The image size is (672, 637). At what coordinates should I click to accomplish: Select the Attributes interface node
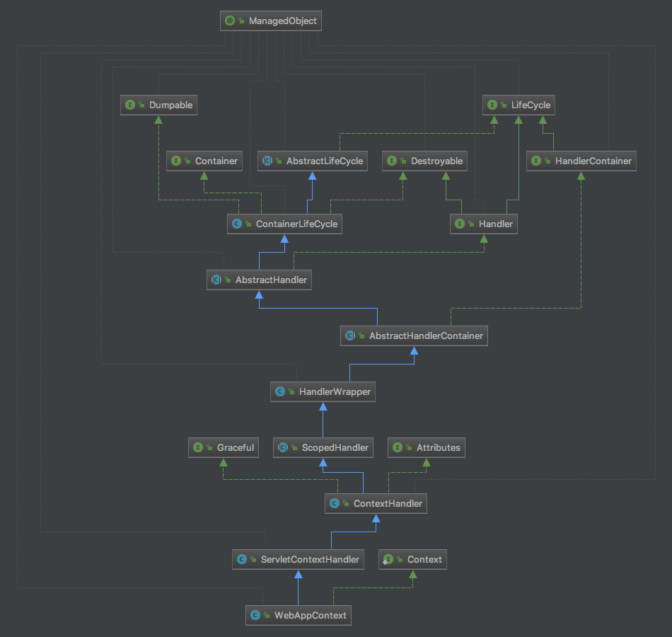click(427, 447)
